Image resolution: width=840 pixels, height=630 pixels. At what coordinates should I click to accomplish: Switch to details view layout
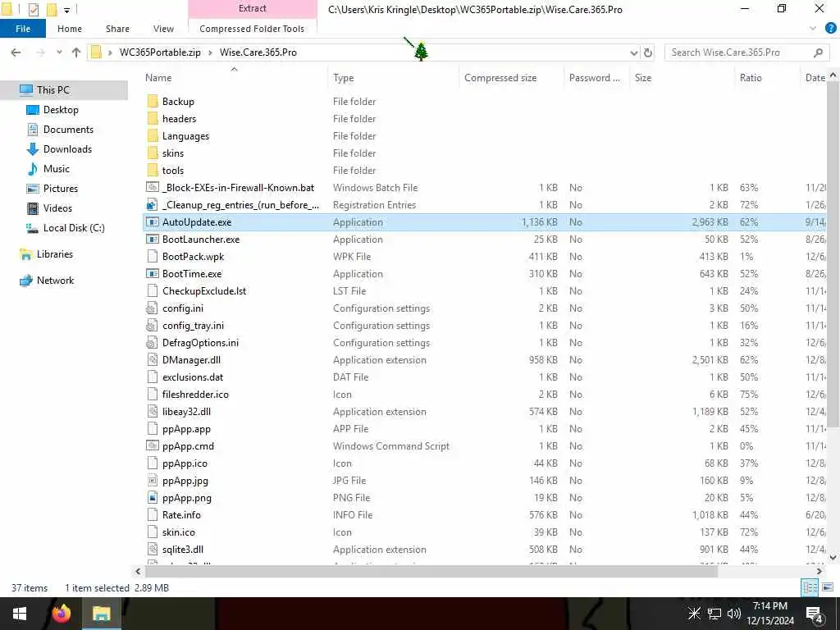(810, 587)
